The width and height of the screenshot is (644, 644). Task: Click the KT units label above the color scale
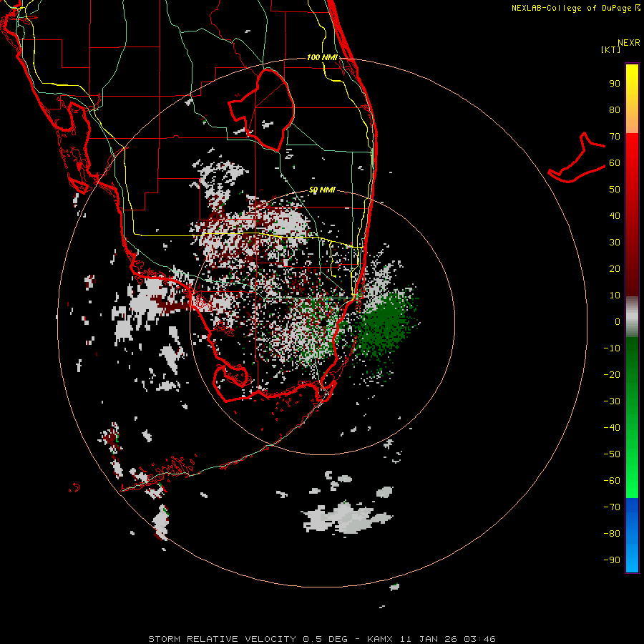pos(610,49)
